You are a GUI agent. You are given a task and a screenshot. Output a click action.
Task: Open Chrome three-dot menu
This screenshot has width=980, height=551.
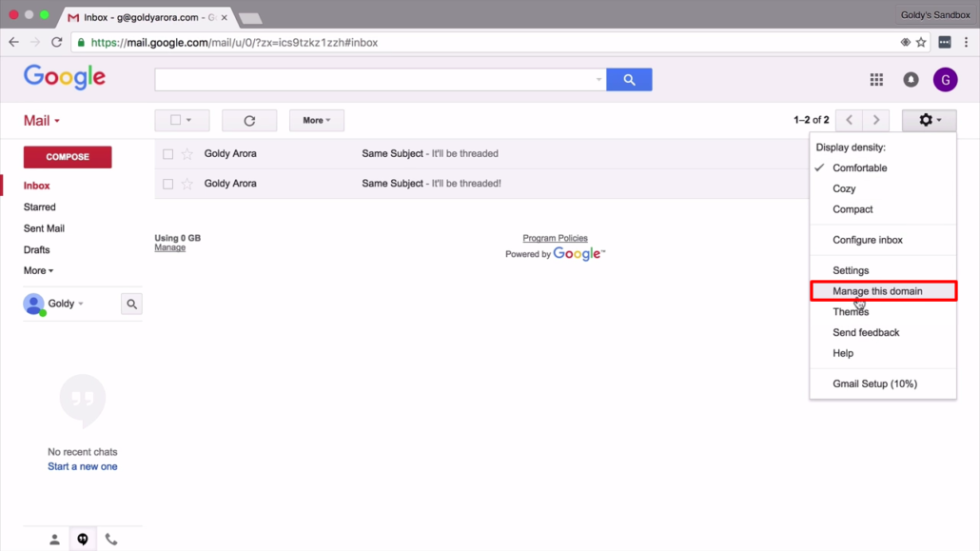pos(966,43)
